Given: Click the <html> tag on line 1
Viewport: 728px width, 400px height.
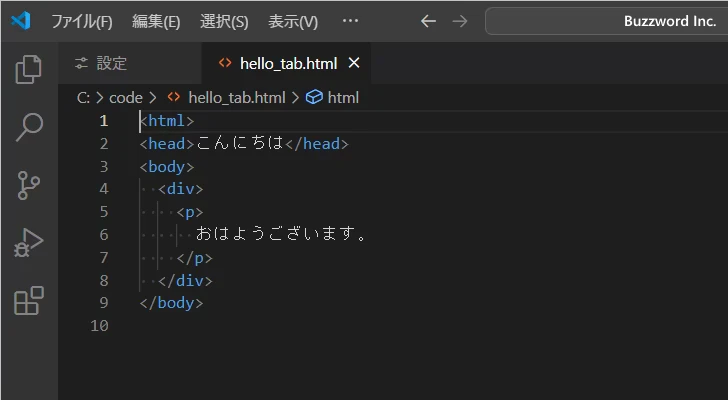Looking at the screenshot, I should coord(167,121).
